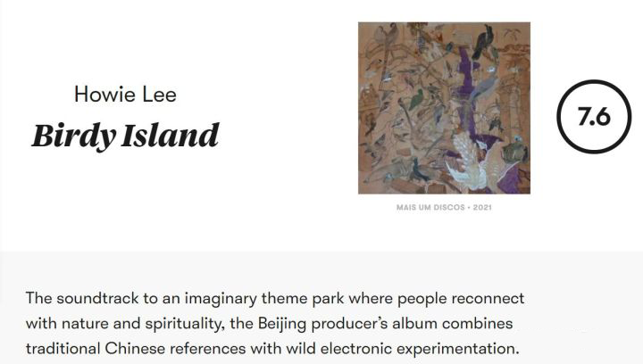Click the summary line starting "The soundtrack"
The width and height of the screenshot is (643, 364).
pos(275,297)
